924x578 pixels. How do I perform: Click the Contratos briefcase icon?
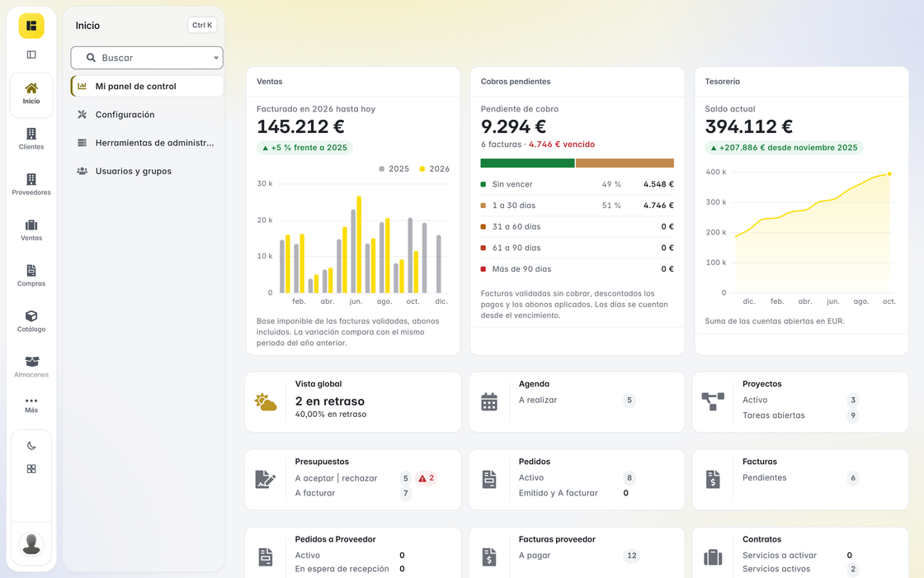713,557
